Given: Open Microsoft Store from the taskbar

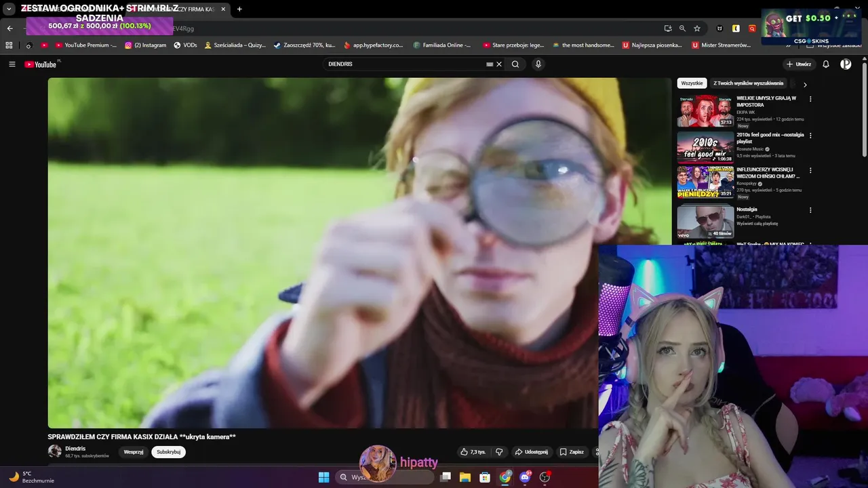Looking at the screenshot, I should 485,477.
